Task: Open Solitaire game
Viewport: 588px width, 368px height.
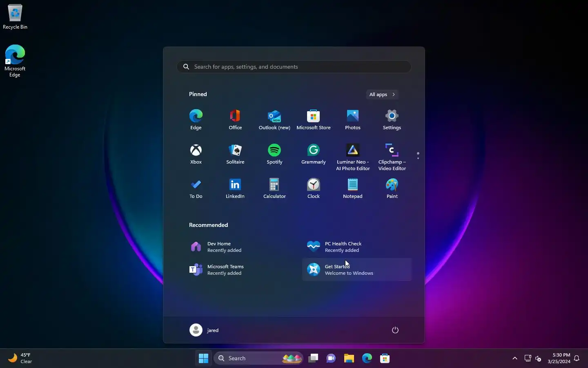Action: [235, 154]
